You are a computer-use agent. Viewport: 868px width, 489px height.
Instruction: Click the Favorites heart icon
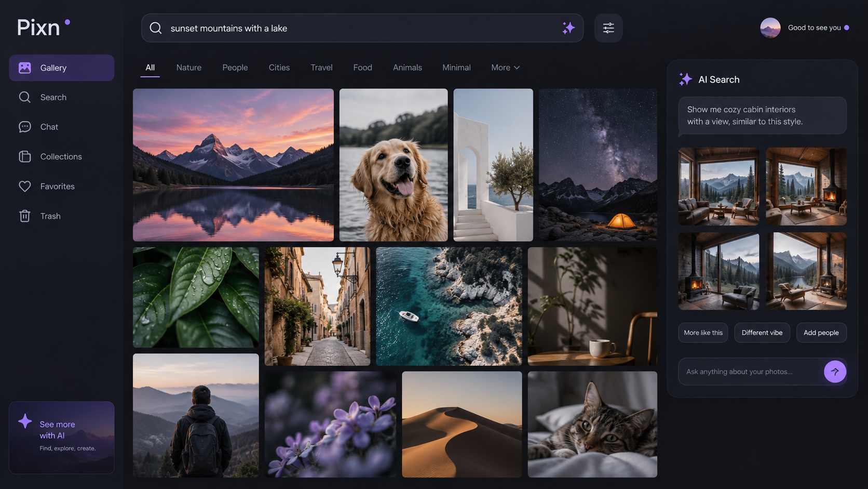click(25, 186)
